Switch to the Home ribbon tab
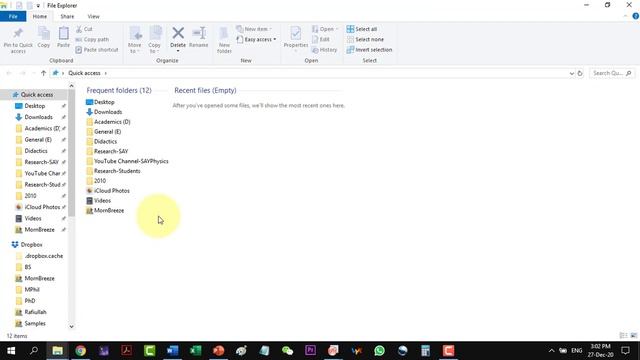This screenshot has height=360, width=640. 40,16
